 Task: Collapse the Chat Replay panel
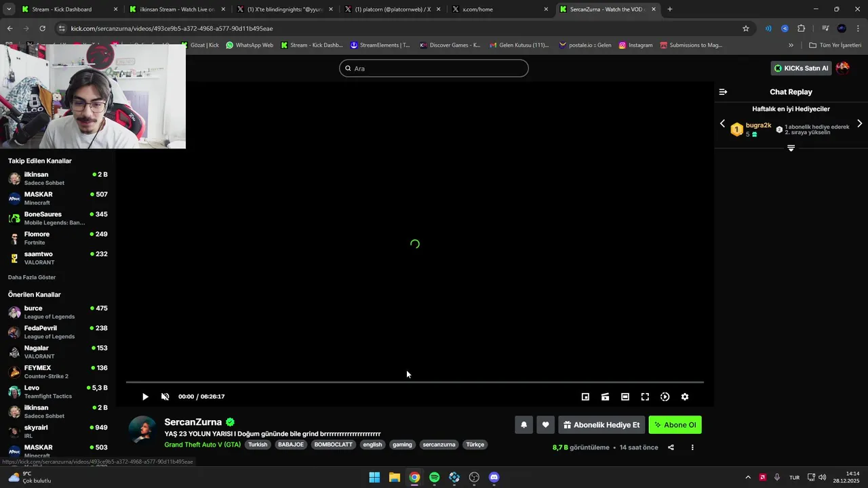[723, 91]
